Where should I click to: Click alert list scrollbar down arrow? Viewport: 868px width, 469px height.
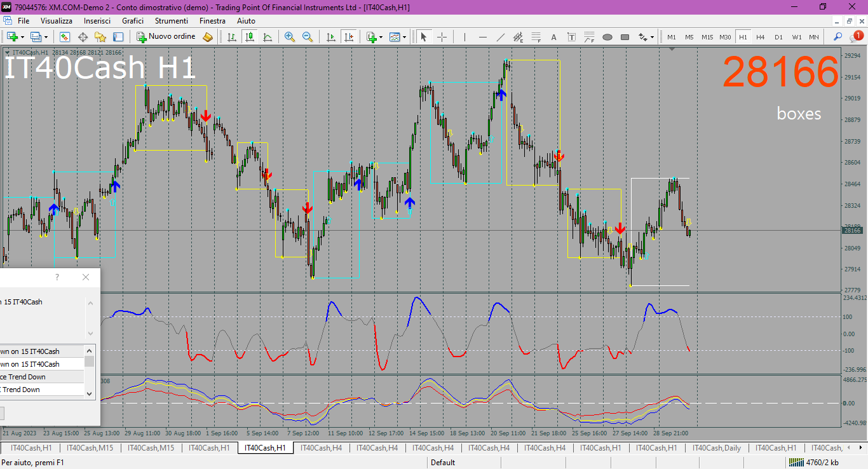pyautogui.click(x=90, y=393)
